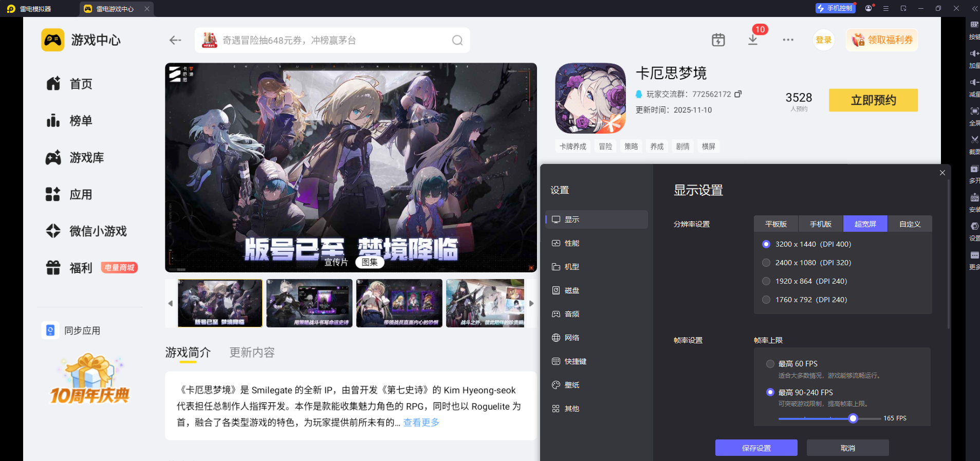Image resolution: width=980 pixels, height=461 pixels.
Task: Click the 登录 login button
Action: coord(824,40)
